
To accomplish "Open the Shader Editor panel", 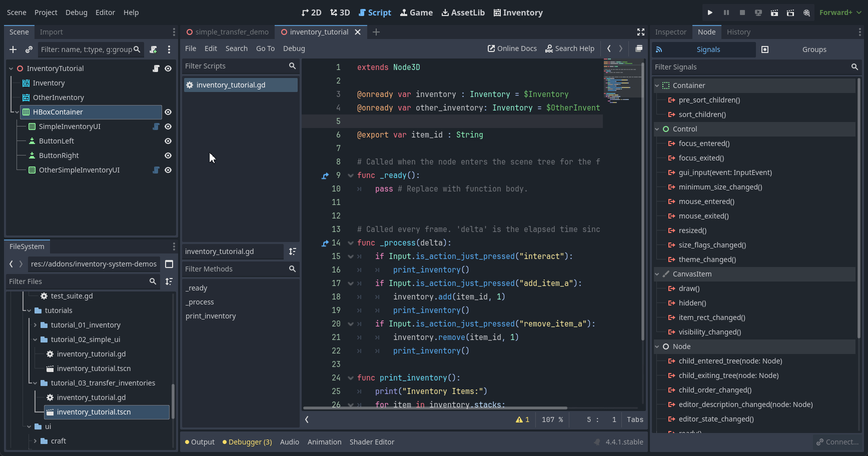I will [x=372, y=442].
